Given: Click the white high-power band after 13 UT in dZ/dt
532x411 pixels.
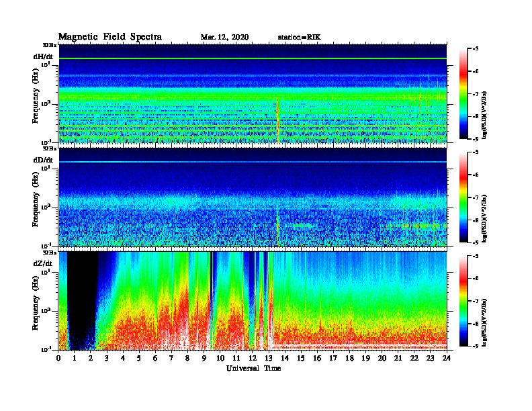Looking at the screenshot, I should [x=359, y=345].
